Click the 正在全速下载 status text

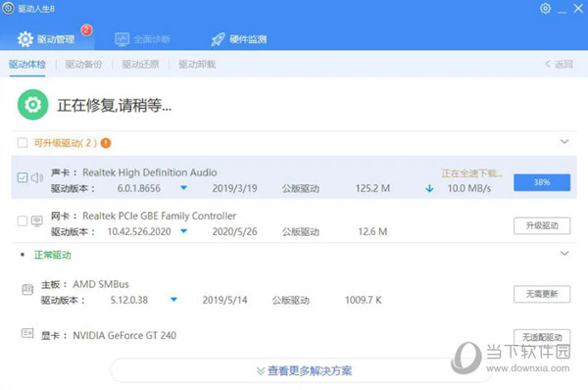pyautogui.click(x=471, y=172)
